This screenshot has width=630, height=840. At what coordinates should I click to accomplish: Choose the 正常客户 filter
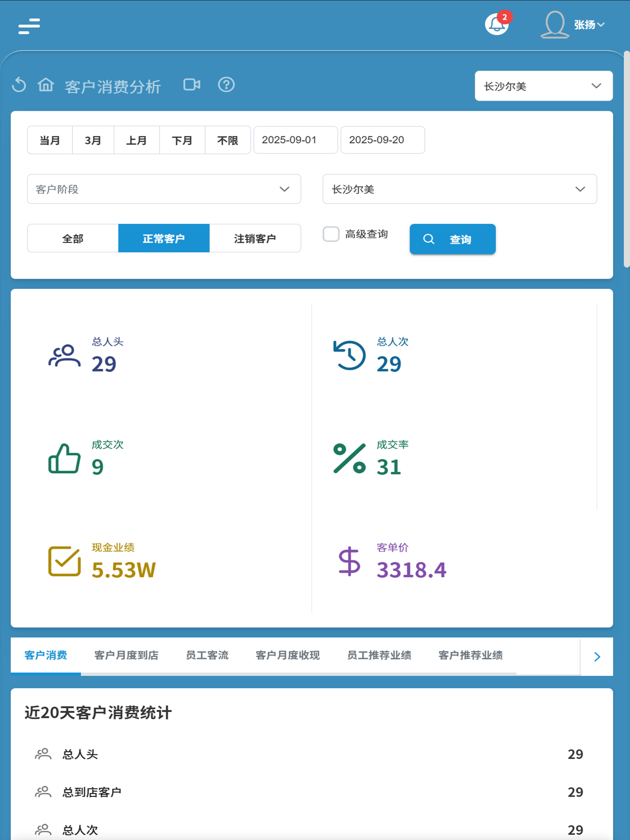click(164, 238)
